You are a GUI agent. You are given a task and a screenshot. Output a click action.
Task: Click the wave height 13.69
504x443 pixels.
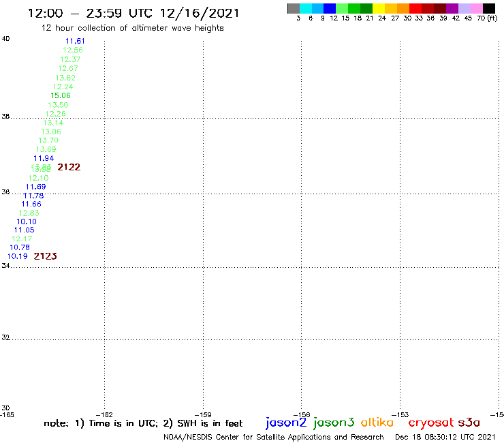tap(46, 149)
